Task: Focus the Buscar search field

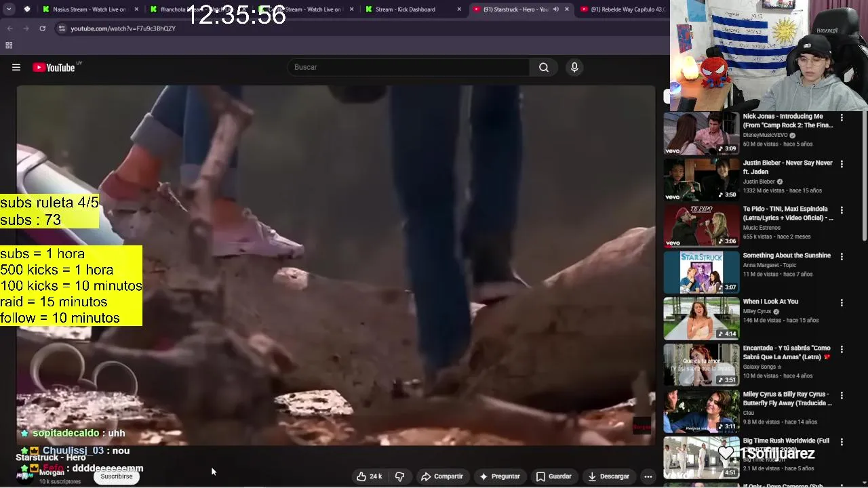Action: (x=409, y=67)
